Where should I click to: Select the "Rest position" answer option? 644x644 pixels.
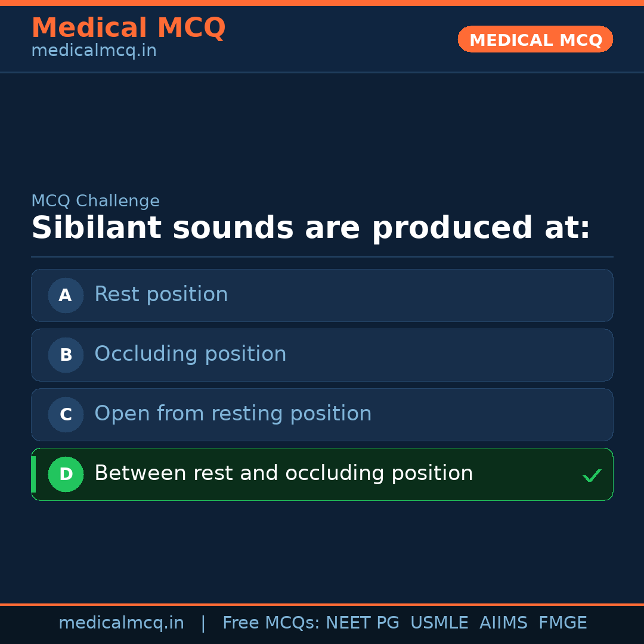click(x=161, y=295)
